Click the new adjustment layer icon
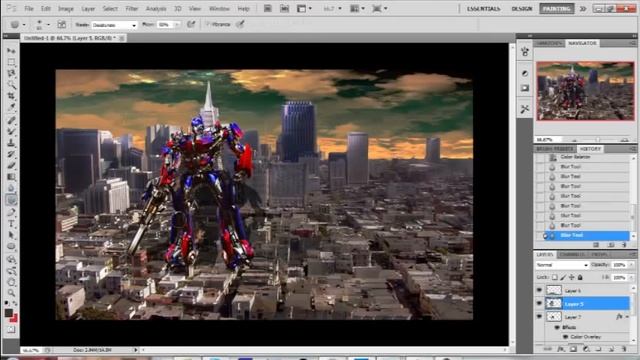The width and height of the screenshot is (640, 360). (586, 349)
